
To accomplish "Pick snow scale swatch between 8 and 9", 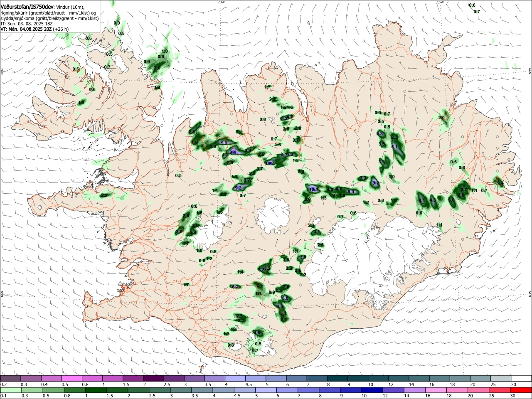I will pyautogui.click(x=337, y=379).
